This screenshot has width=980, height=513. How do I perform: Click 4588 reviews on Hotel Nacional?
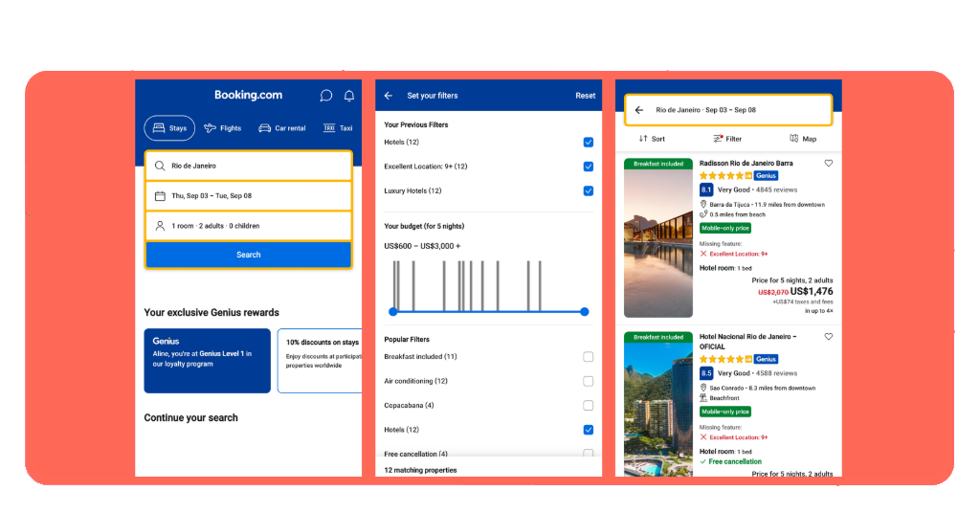[x=776, y=373]
